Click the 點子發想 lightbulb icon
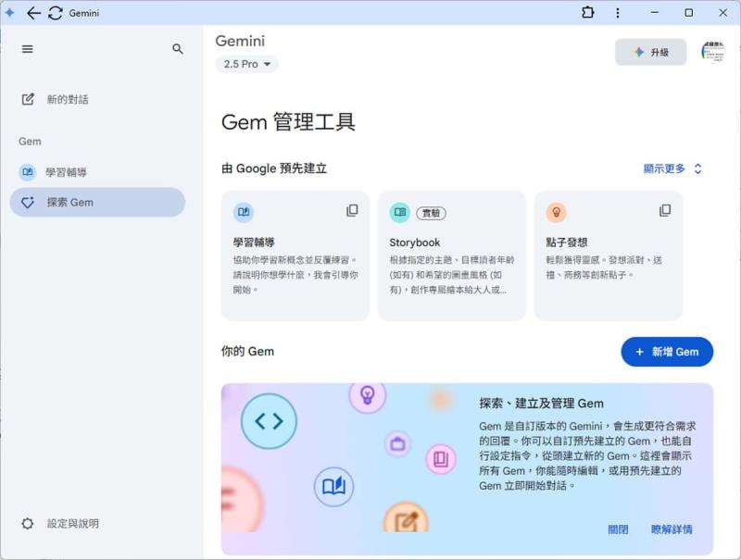Viewport: 741px width, 560px height. point(557,213)
